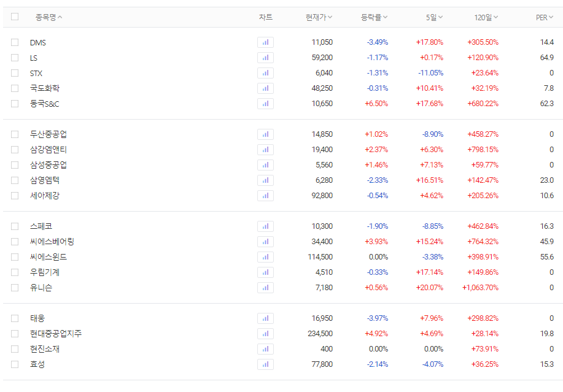The image size is (563, 392).
Task: Select the +6.50% change rate cell
Action: click(x=376, y=104)
